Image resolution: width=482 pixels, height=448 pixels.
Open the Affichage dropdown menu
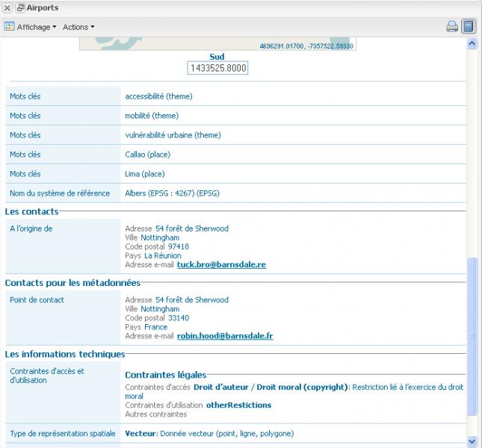(x=36, y=27)
